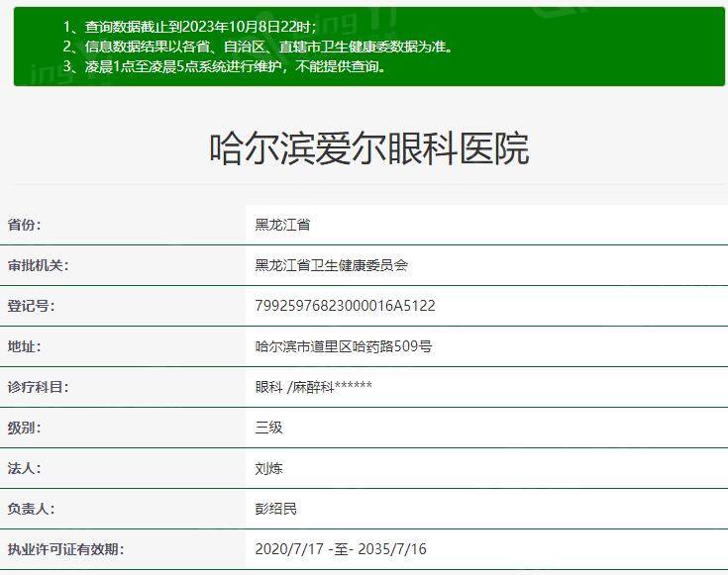Click the 审批机关 label

coord(38,265)
